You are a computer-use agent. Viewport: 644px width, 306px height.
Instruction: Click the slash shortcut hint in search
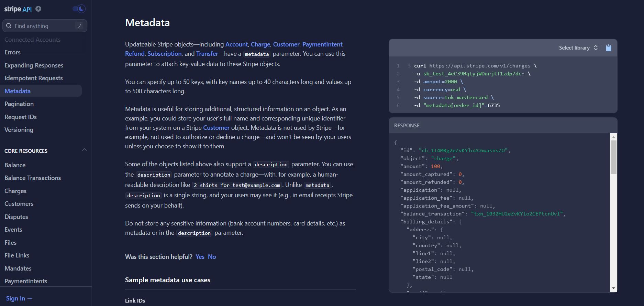(79, 26)
